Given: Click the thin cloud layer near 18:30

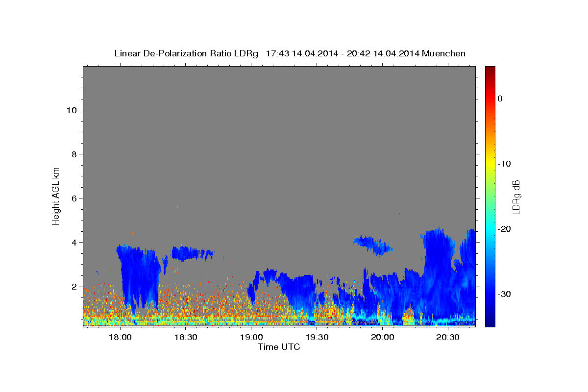Looking at the screenshot, I should coord(192,253).
